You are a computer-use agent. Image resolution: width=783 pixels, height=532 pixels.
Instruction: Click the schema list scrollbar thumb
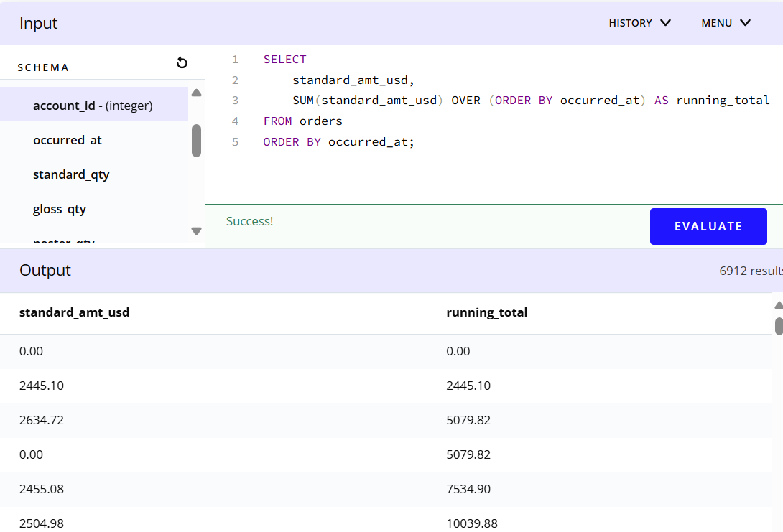coord(196,141)
